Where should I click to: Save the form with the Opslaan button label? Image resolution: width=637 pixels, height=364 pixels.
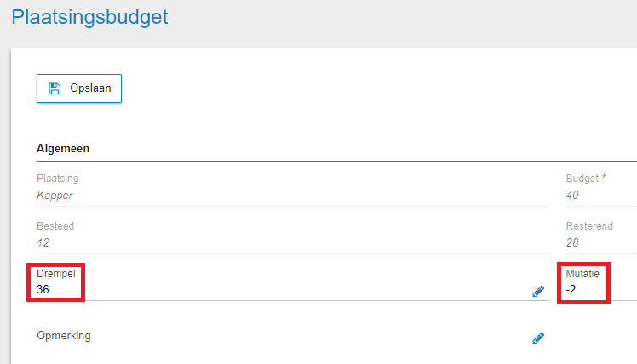90,88
